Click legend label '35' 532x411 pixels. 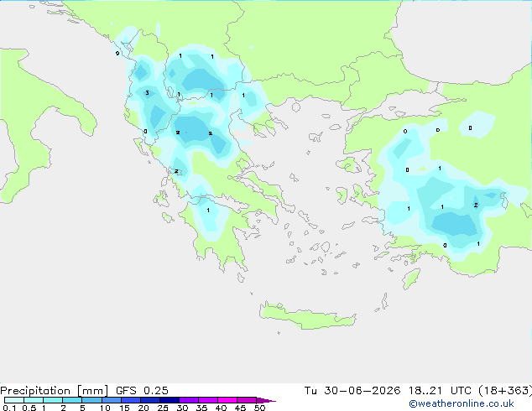tap(201, 408)
